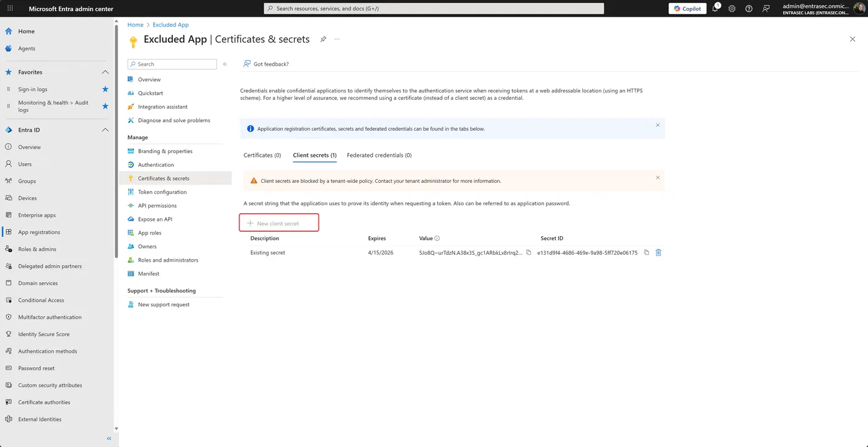Copy the Secret ID to clipboard
Viewport: 868px width, 447px height.
tap(646, 252)
